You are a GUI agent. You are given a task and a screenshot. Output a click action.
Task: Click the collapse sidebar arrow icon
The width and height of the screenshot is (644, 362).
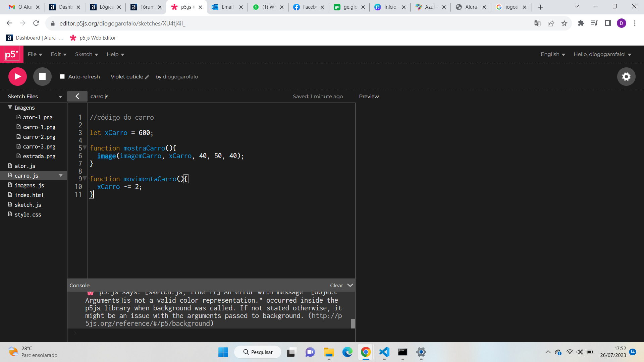(77, 96)
